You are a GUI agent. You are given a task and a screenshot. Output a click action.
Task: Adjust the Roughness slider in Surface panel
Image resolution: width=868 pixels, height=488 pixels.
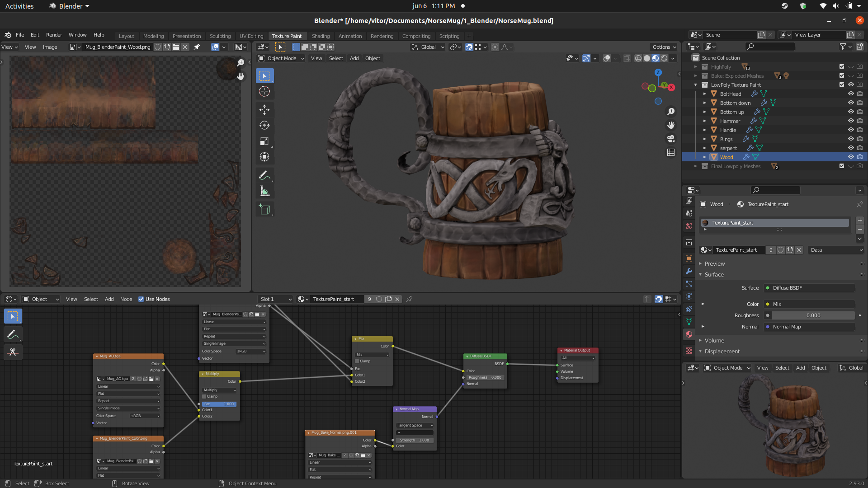point(813,315)
